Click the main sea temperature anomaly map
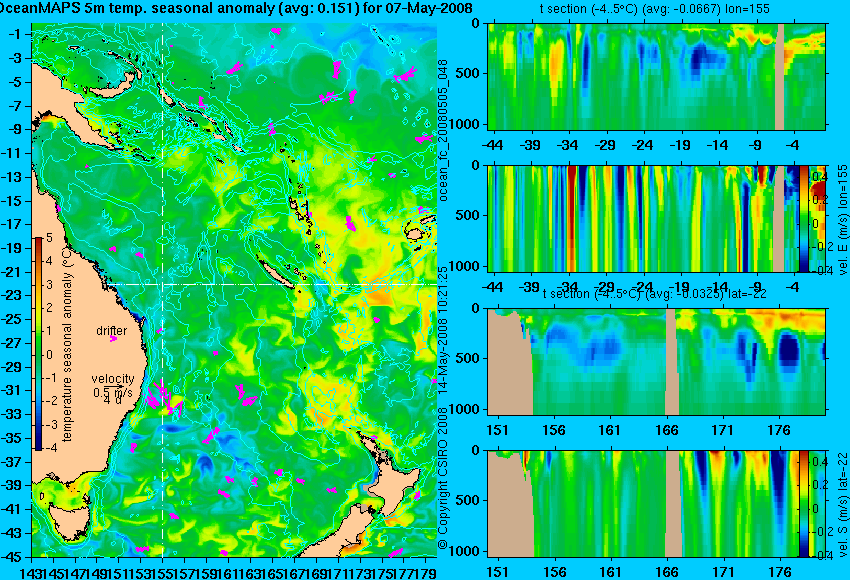850x580 pixels. pos(234,290)
